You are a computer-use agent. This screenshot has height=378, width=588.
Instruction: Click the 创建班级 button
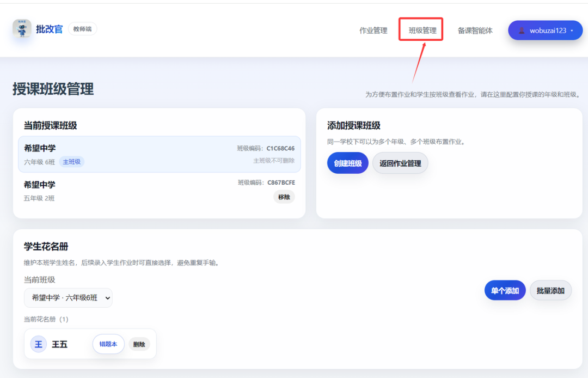pos(347,163)
